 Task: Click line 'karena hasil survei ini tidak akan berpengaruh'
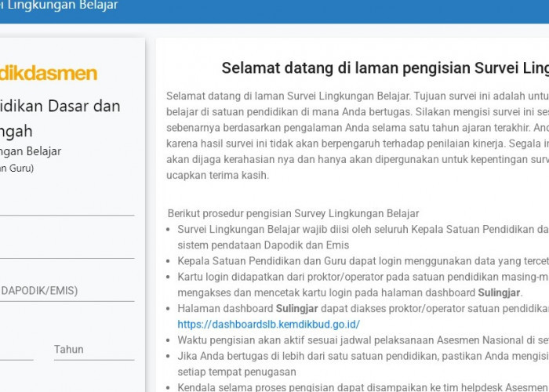point(358,143)
